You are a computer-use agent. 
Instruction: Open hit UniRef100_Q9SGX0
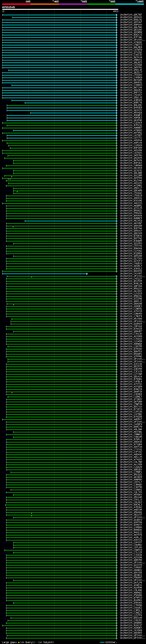(x=131, y=17)
